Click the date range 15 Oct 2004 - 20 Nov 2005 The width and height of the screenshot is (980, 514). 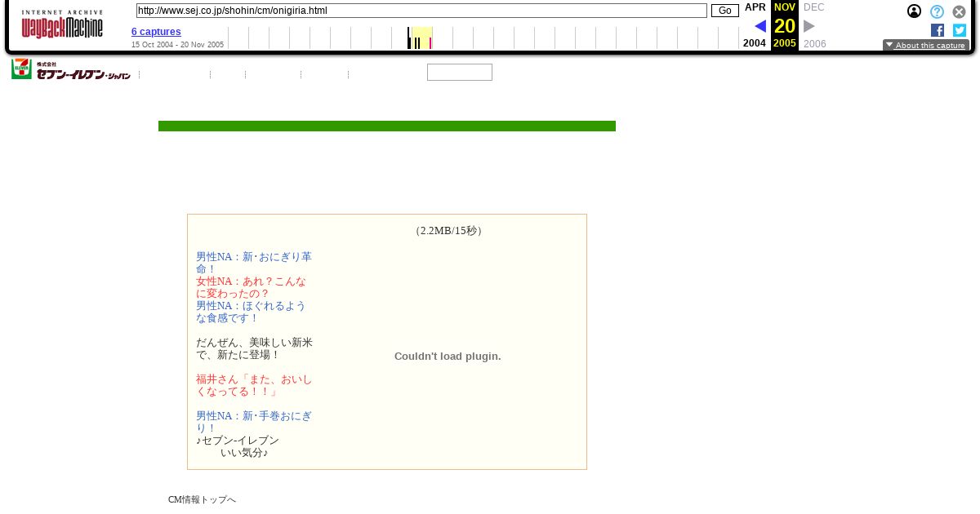point(177,45)
